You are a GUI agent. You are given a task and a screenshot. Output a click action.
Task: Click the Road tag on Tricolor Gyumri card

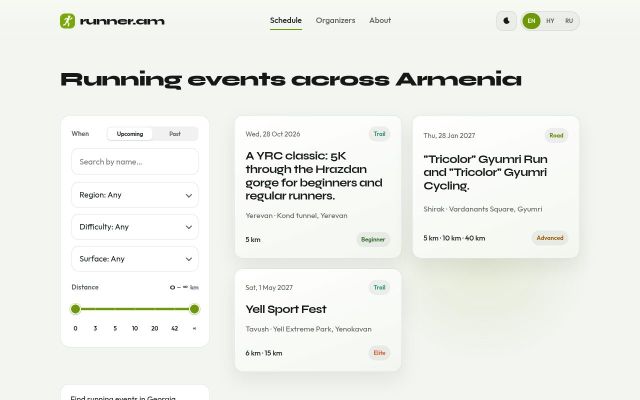click(x=556, y=136)
